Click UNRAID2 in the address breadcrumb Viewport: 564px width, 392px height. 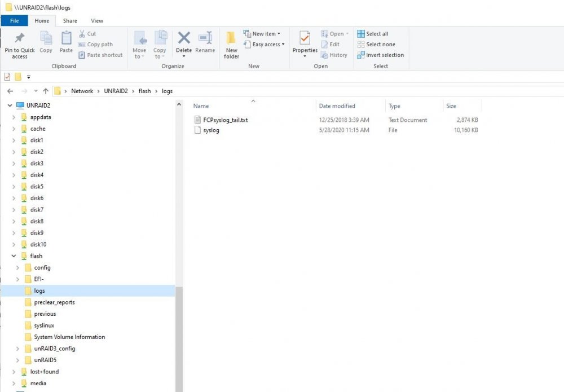click(x=116, y=91)
